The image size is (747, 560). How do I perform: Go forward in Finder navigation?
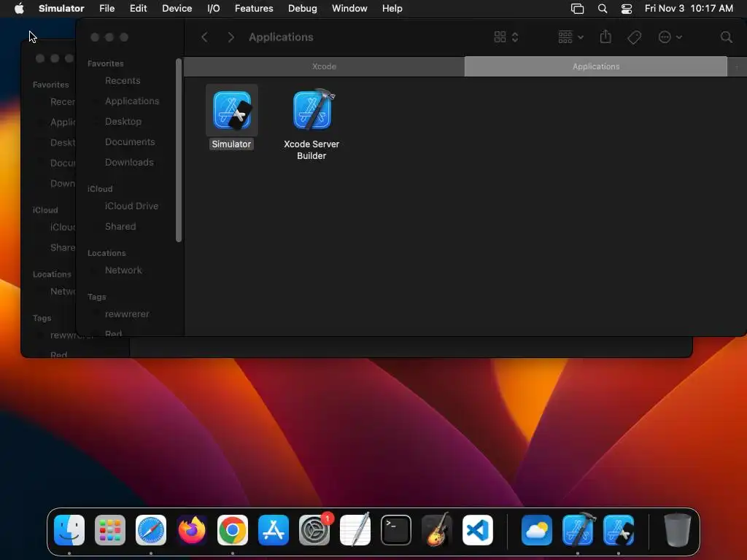231,37
